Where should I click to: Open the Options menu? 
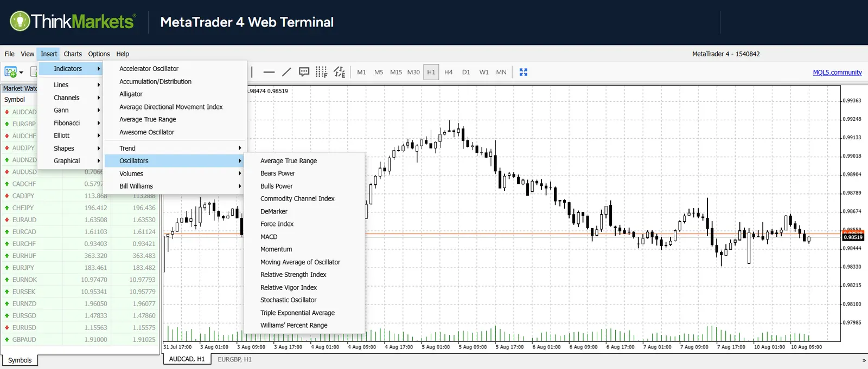point(99,54)
